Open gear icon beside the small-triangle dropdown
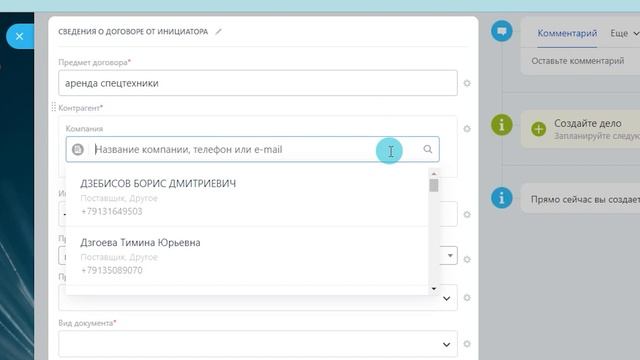The width and height of the screenshot is (640, 360). pos(467,260)
